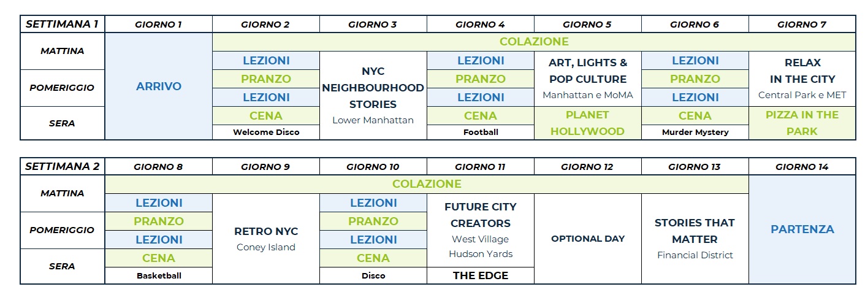Click the FUTURE CITY CREATORS cell
868x300 pixels.
[481, 230]
